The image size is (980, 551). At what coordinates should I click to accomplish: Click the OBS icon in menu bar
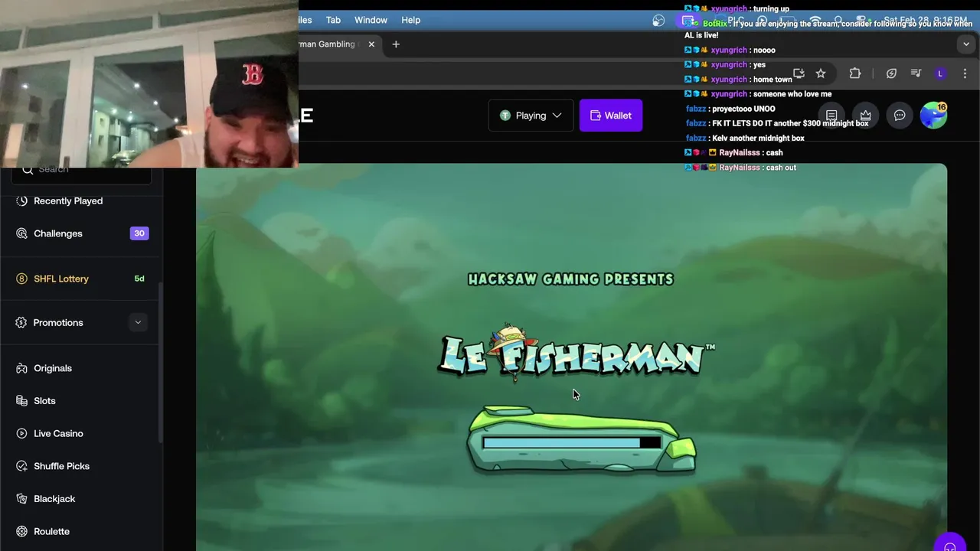658,21
